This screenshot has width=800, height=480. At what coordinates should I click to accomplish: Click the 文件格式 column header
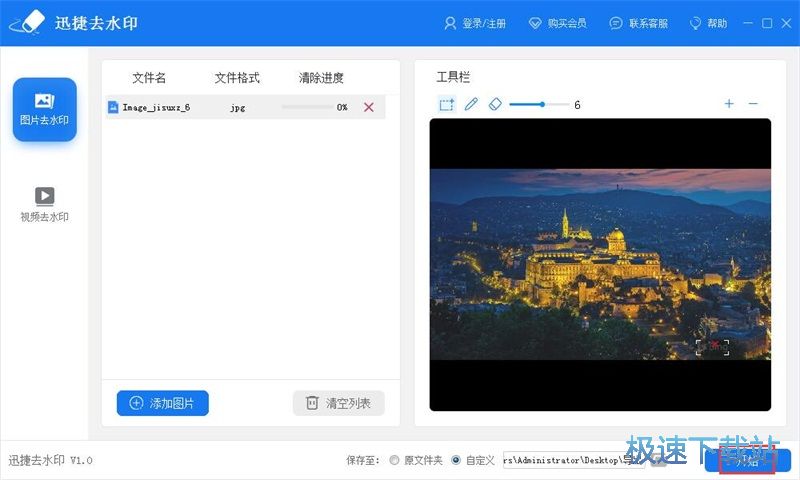(x=237, y=78)
